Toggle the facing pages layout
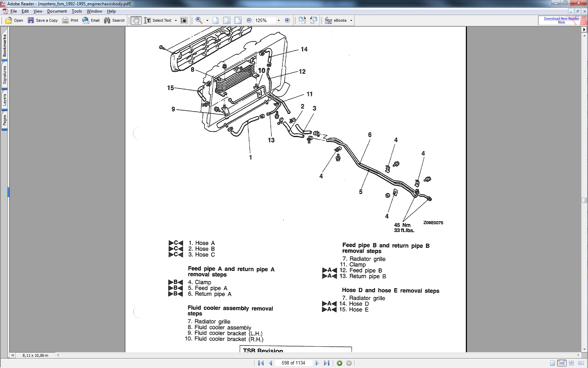This screenshot has height=368, width=588. coord(581,363)
